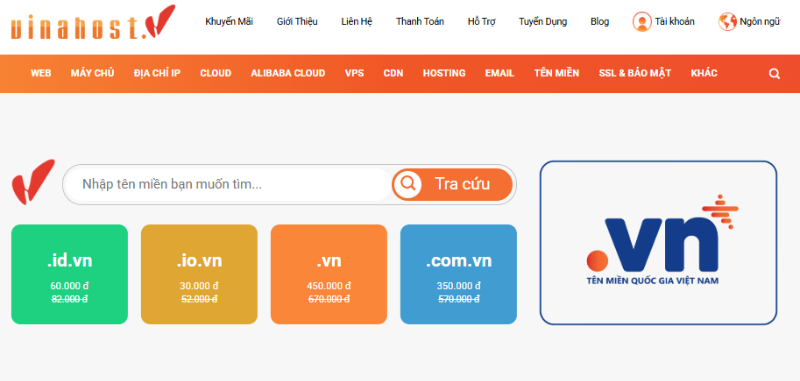
Task: Click magnifier icon inside Tra cứu button
Action: [x=408, y=183]
